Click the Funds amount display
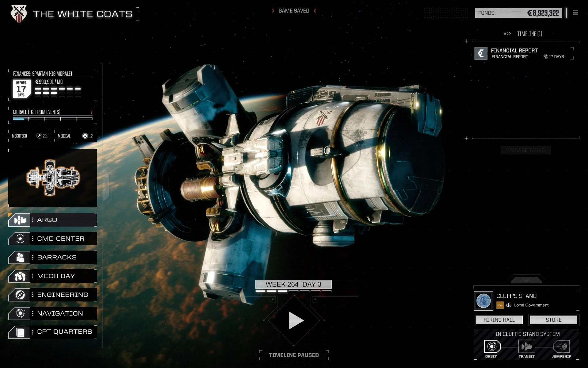The height and width of the screenshot is (368, 588). tap(518, 13)
